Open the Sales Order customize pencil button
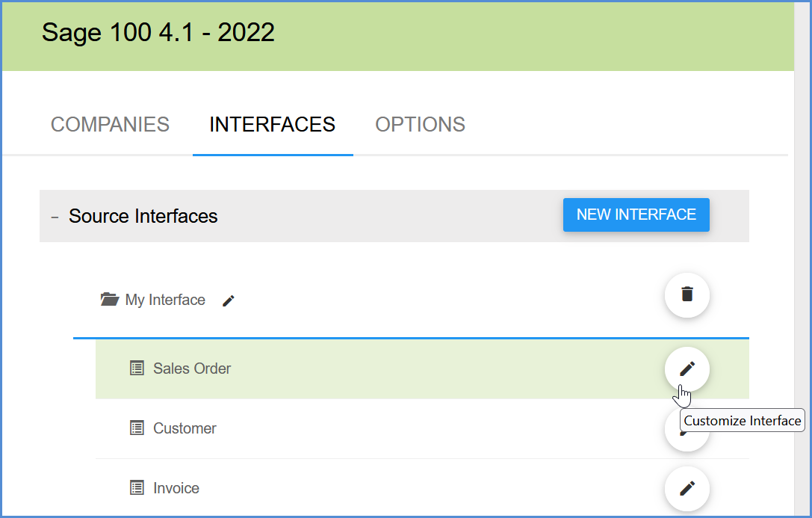This screenshot has height=518, width=812. [687, 369]
